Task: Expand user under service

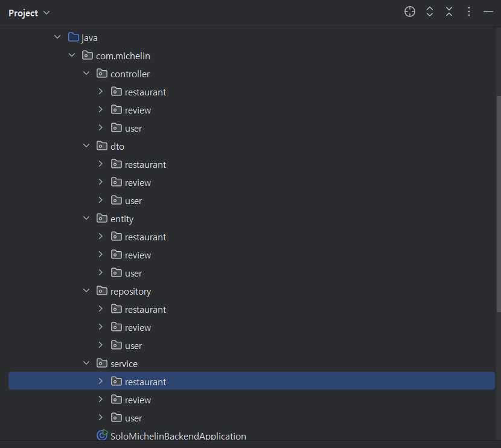Action: (x=101, y=417)
